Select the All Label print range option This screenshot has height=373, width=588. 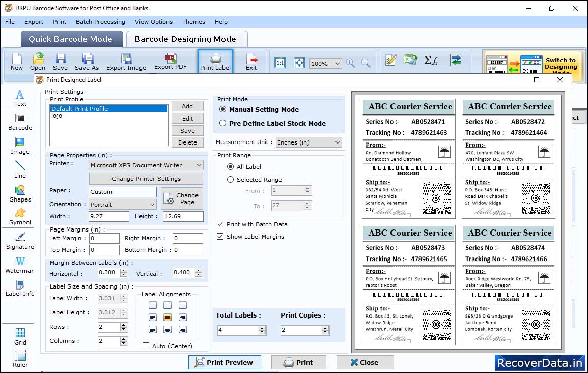point(230,166)
